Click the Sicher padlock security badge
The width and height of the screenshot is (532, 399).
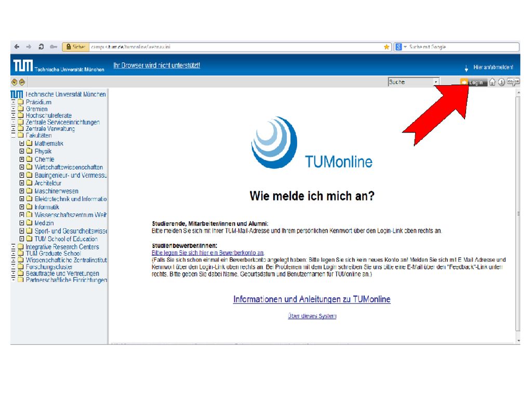76,47
